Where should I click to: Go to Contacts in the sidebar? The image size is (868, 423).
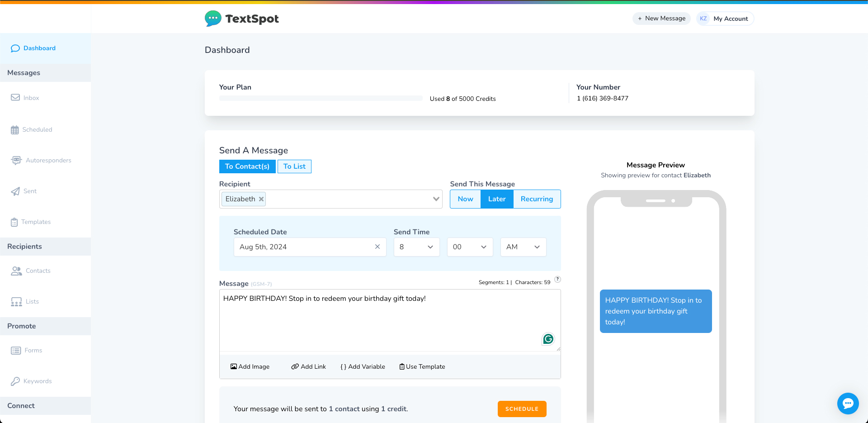pos(38,271)
